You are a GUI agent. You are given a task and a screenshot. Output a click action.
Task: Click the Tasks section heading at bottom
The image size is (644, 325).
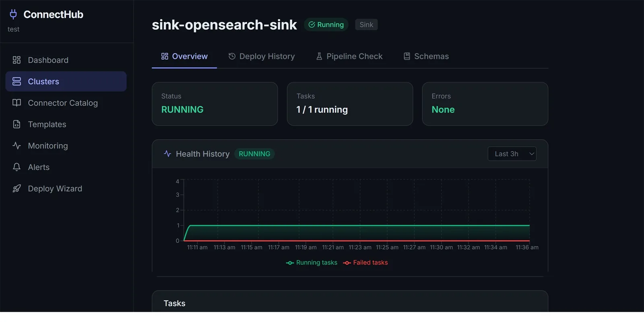tap(174, 303)
